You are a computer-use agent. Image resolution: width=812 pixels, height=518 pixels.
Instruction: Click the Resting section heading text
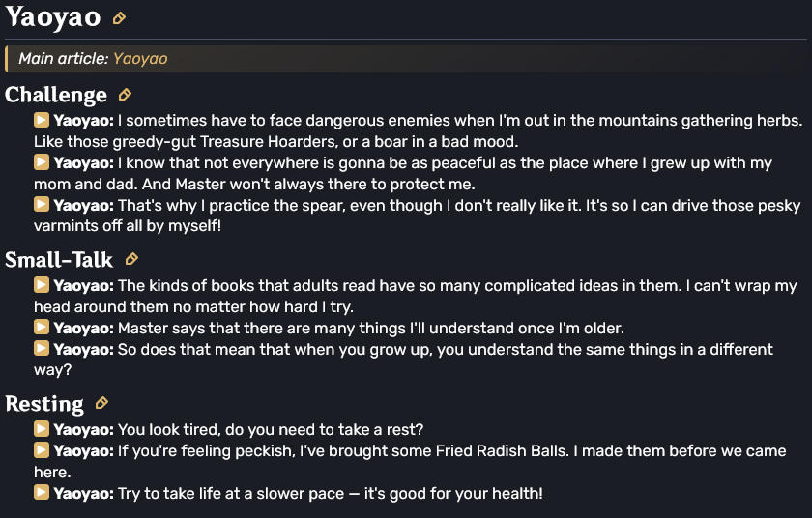44,403
